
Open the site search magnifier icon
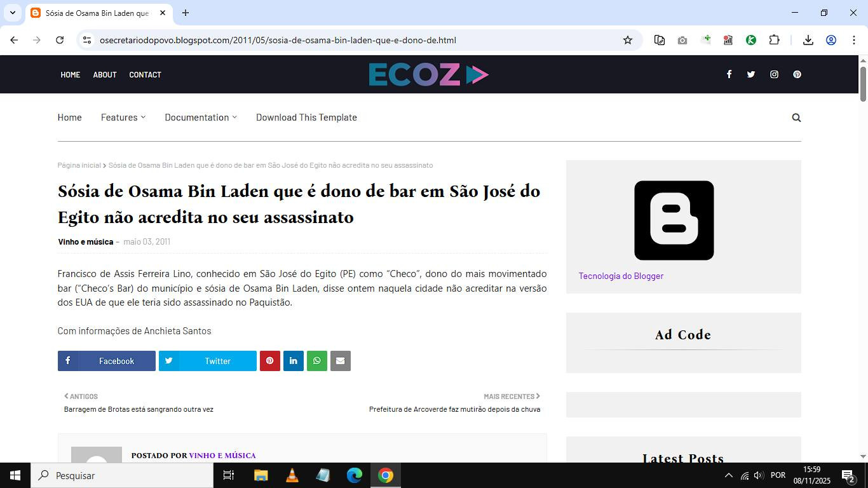click(x=796, y=118)
